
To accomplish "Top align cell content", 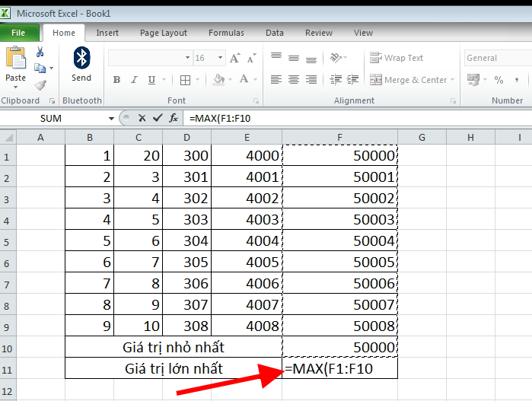I will pos(276,57).
